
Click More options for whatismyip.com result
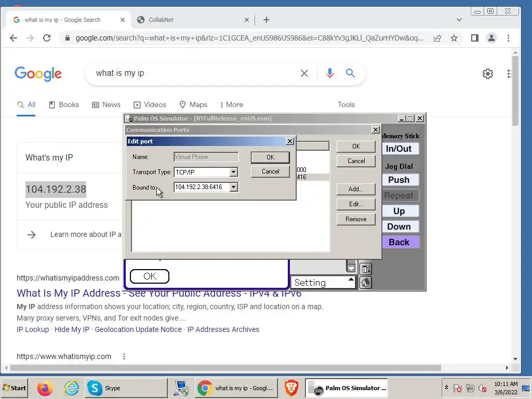[x=124, y=356]
